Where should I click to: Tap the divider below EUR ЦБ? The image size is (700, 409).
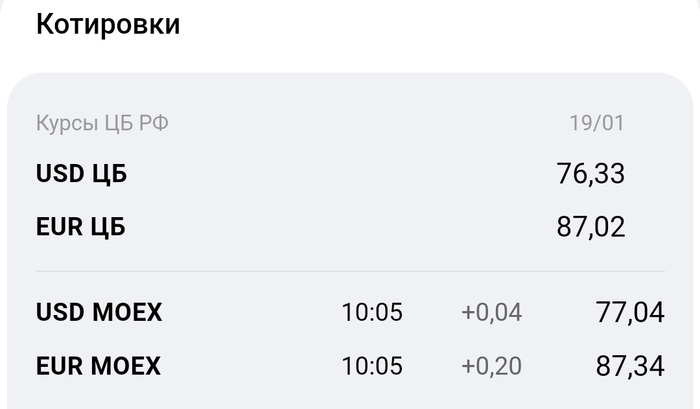pyautogui.click(x=350, y=271)
